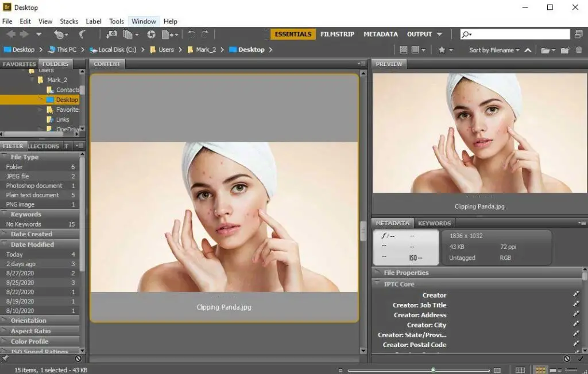588x374 pixels.
Task: Collapse the File Type filter section
Action: point(4,156)
